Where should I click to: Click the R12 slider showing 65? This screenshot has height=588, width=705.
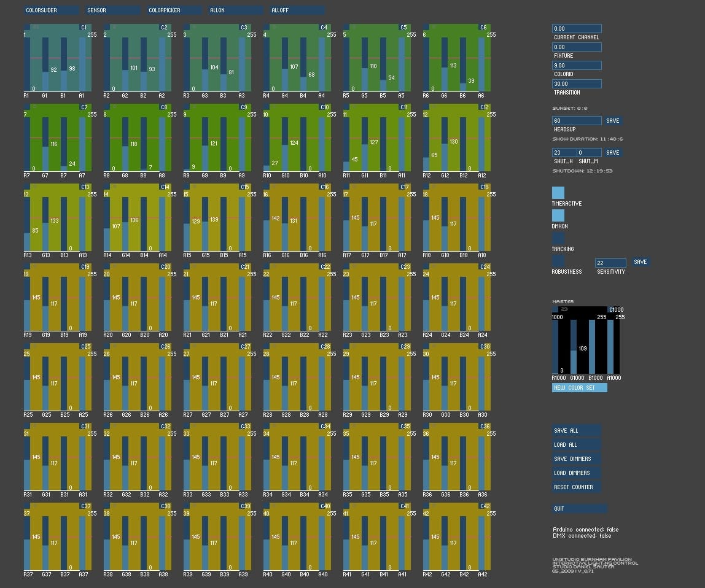coord(426,144)
